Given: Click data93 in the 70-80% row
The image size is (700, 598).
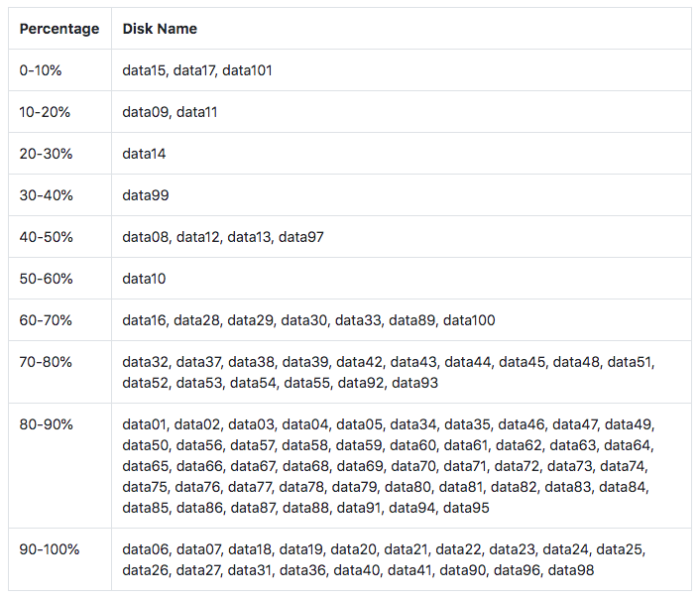Looking at the screenshot, I should 414,383.
